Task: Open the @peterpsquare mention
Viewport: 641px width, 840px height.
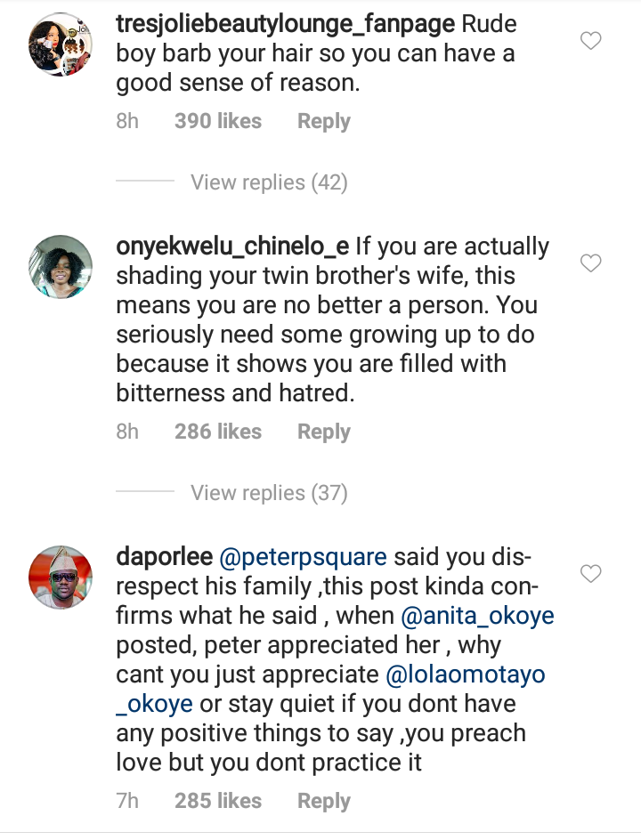Action: tap(304, 558)
